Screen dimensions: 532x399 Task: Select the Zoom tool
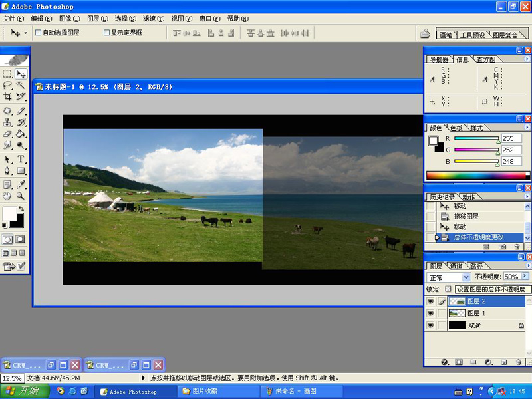pos(21,196)
